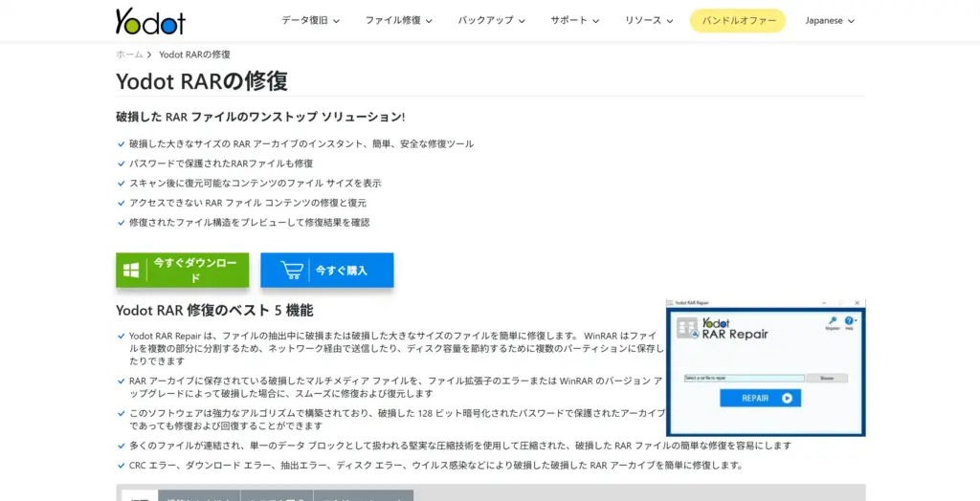Open the サポート menu
This screenshot has width=980, height=501.
tap(574, 20)
